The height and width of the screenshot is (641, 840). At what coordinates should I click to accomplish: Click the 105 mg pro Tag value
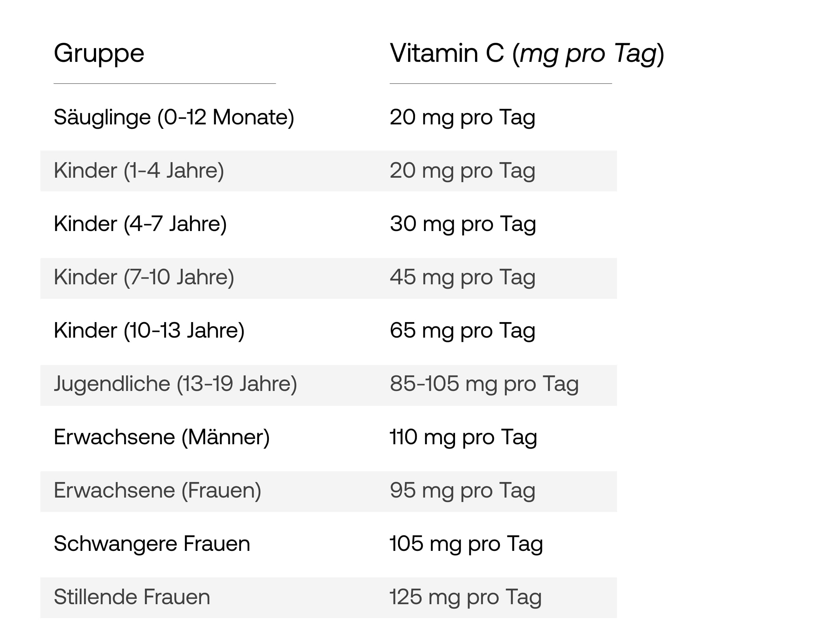[466, 544]
